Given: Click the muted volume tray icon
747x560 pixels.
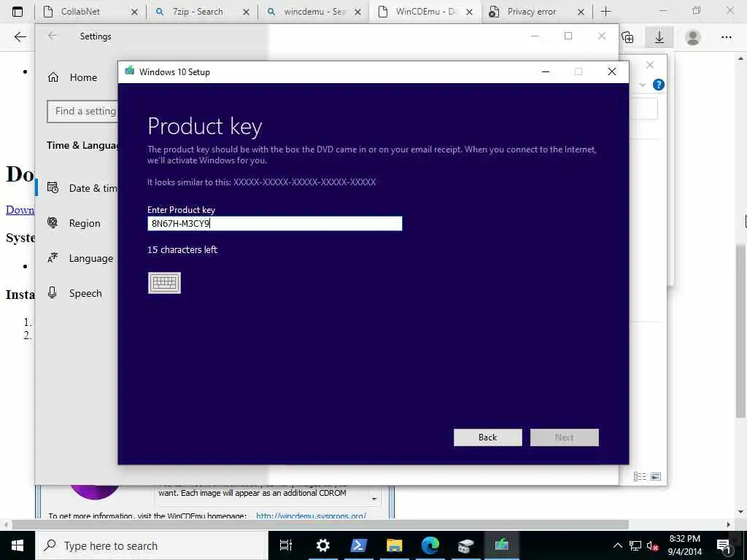Looking at the screenshot, I should click(652, 545).
